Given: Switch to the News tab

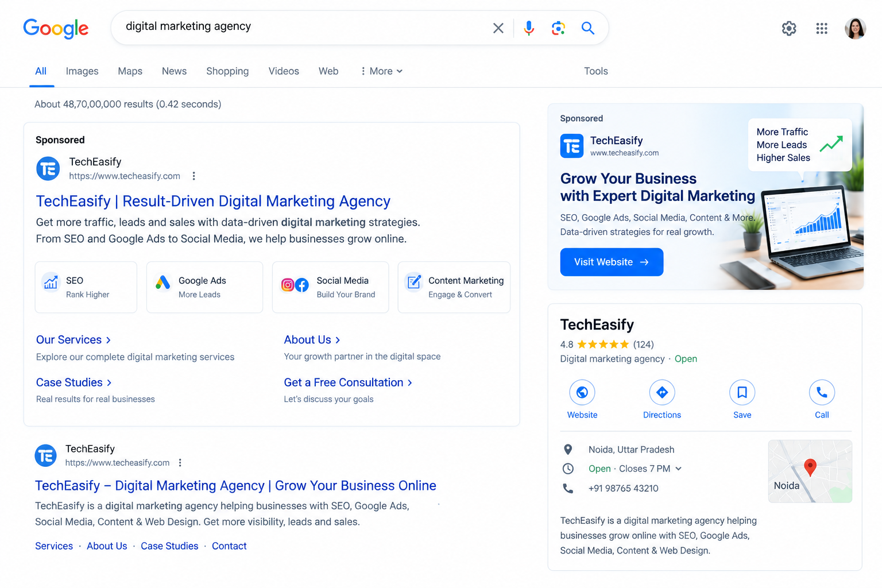Looking at the screenshot, I should point(174,71).
